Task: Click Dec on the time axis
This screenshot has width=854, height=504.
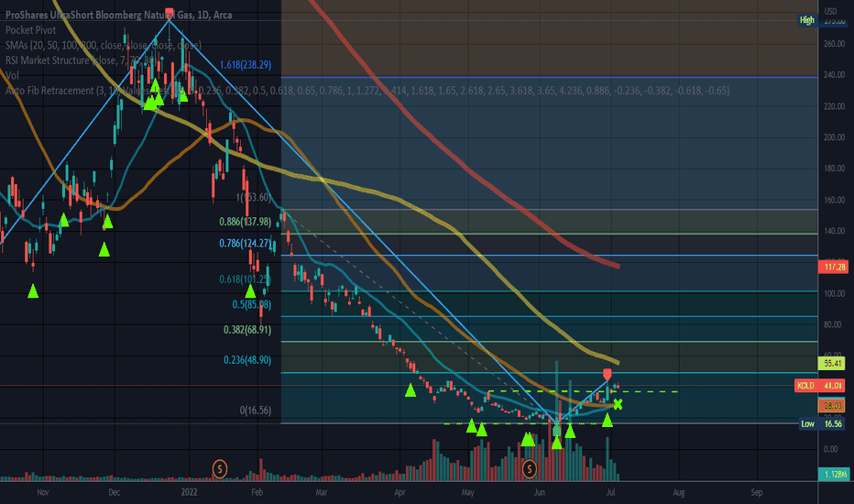Action: point(115,493)
